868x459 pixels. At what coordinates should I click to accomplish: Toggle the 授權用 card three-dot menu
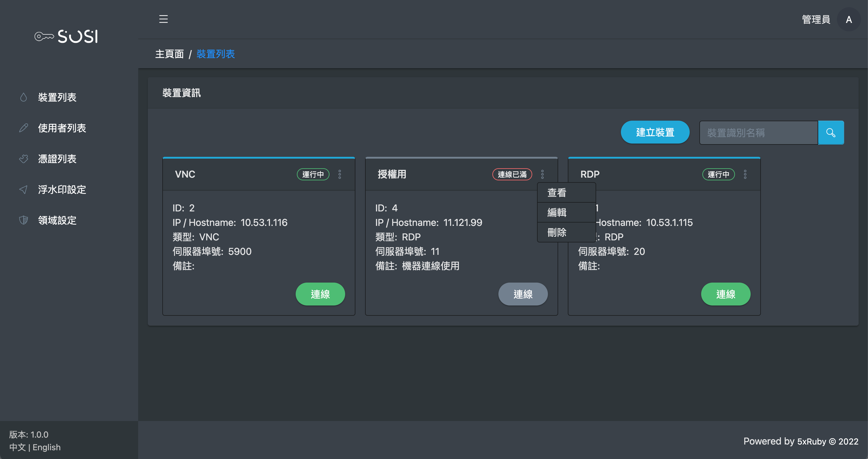[x=542, y=174]
